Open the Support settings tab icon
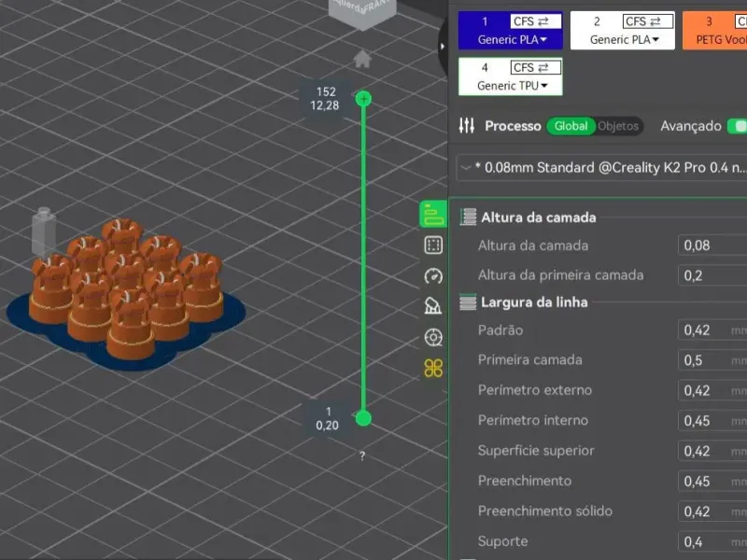The width and height of the screenshot is (747, 560). 432,306
